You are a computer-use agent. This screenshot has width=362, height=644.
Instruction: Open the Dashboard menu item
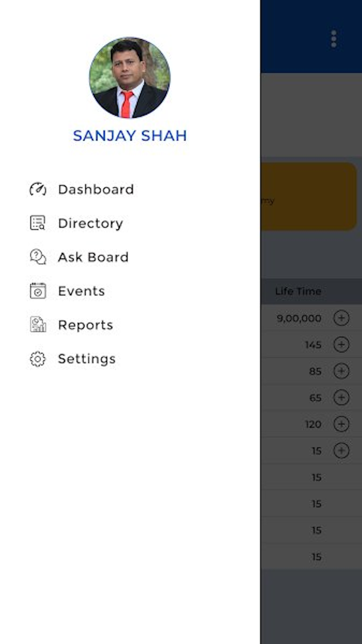[96, 189]
